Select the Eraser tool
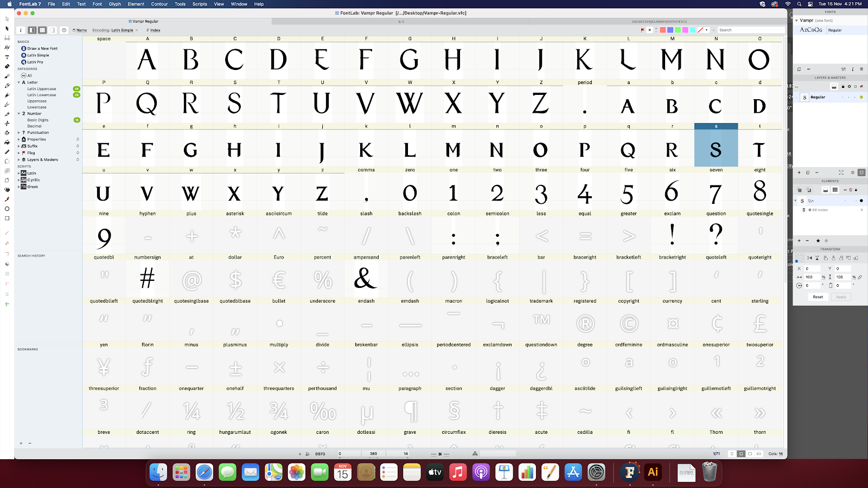The height and width of the screenshot is (488, 868). point(7,66)
